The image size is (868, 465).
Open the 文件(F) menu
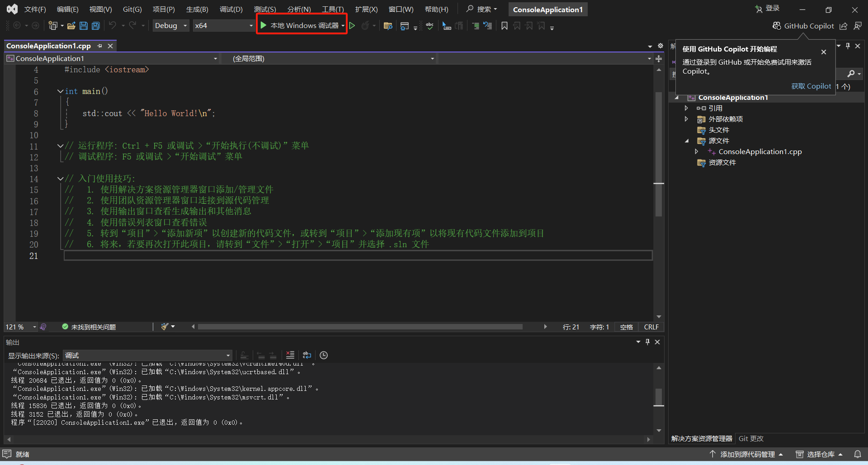35,9
